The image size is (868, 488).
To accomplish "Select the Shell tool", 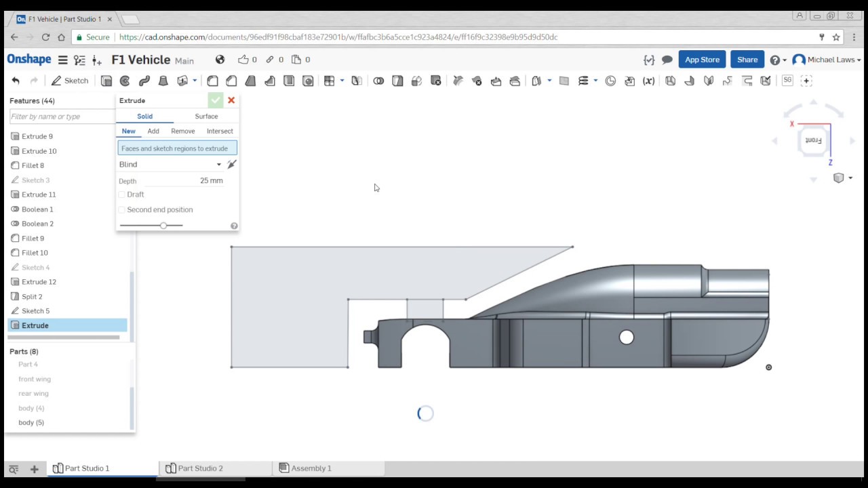I will point(289,81).
